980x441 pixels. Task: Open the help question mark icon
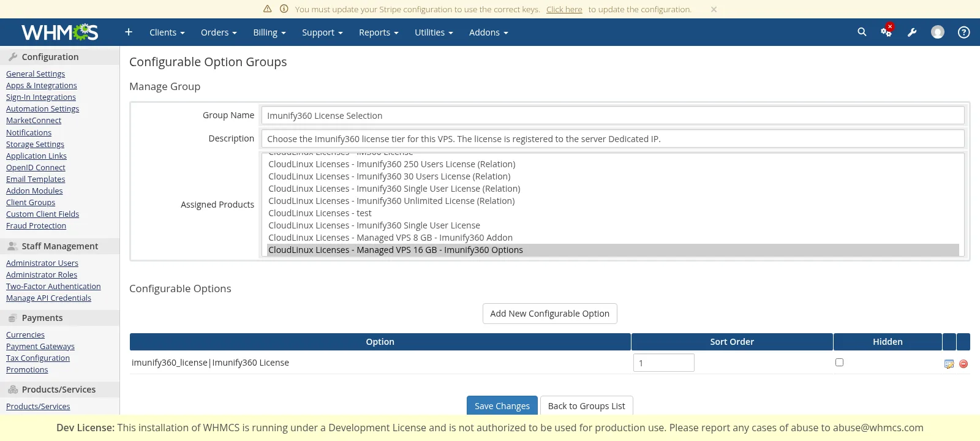point(963,32)
